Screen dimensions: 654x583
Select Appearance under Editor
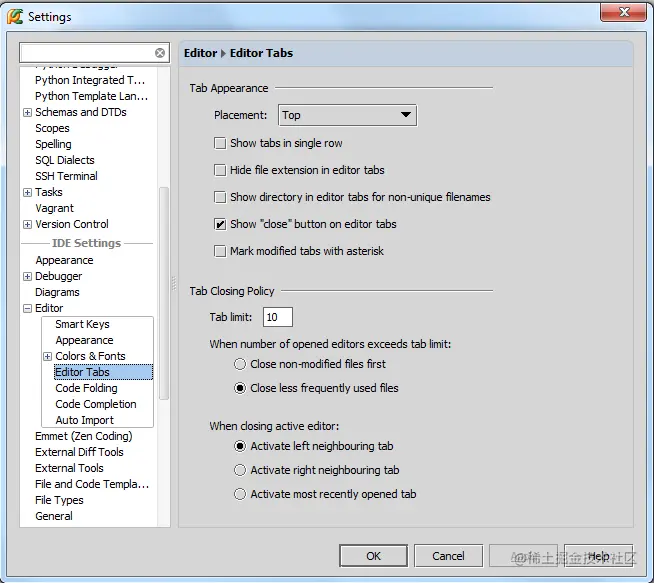(x=84, y=340)
